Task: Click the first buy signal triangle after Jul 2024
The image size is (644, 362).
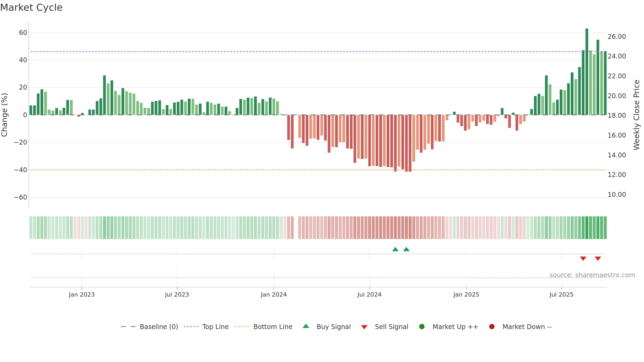Action: click(395, 249)
